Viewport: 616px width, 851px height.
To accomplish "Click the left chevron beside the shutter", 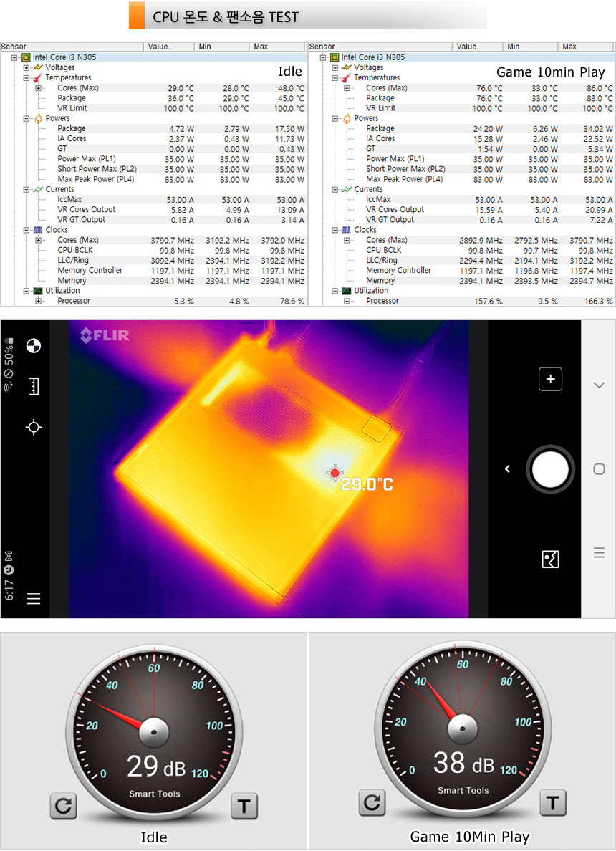I will click(507, 469).
